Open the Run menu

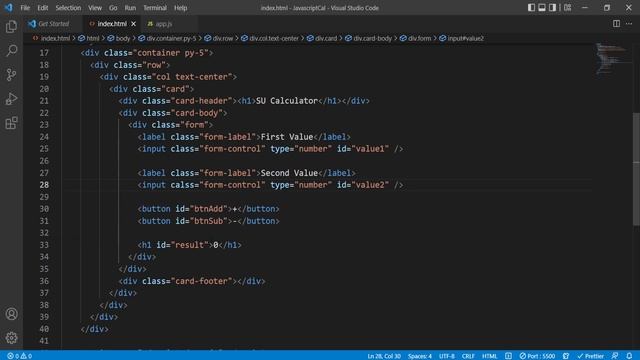[x=130, y=8]
